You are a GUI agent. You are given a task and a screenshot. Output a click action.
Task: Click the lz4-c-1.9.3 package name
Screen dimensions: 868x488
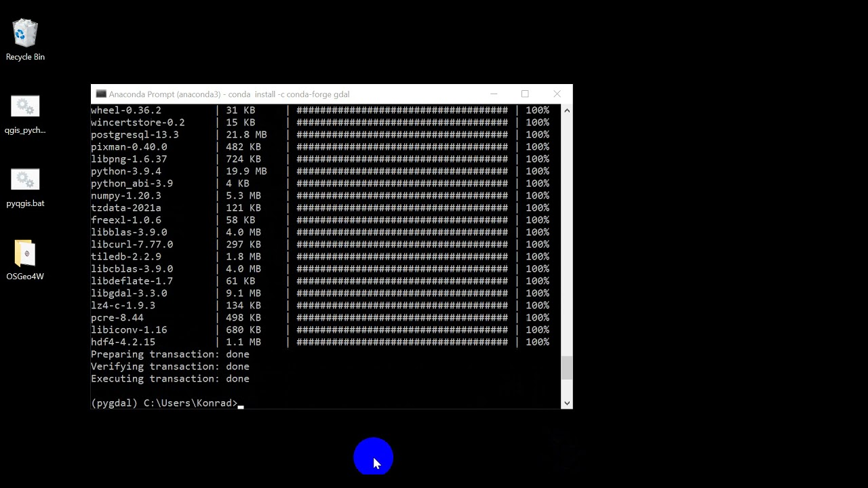tap(123, 306)
